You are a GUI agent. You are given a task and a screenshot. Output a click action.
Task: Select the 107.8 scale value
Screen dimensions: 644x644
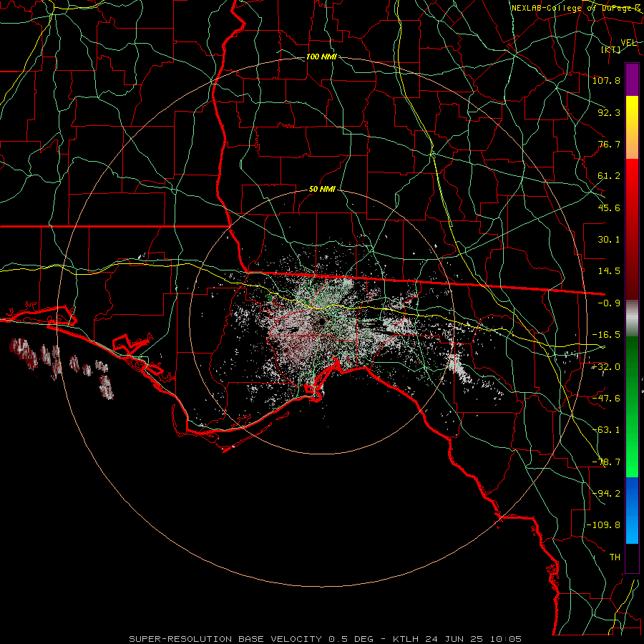[606, 80]
